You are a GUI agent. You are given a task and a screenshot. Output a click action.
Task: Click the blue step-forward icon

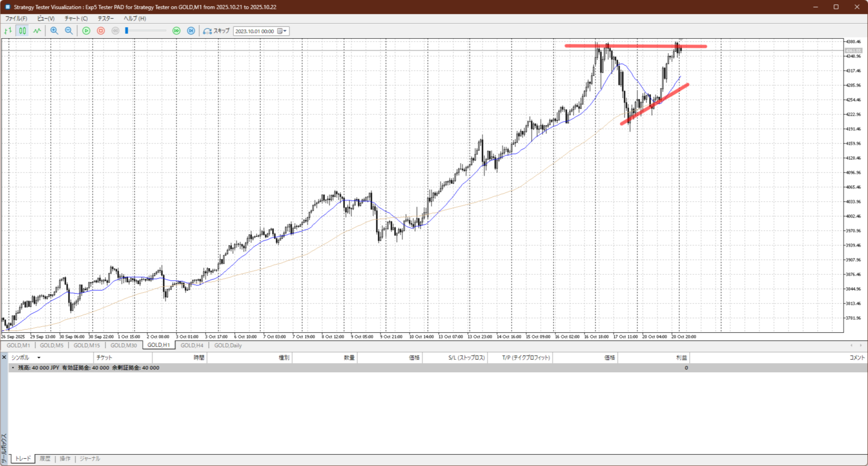click(x=191, y=31)
